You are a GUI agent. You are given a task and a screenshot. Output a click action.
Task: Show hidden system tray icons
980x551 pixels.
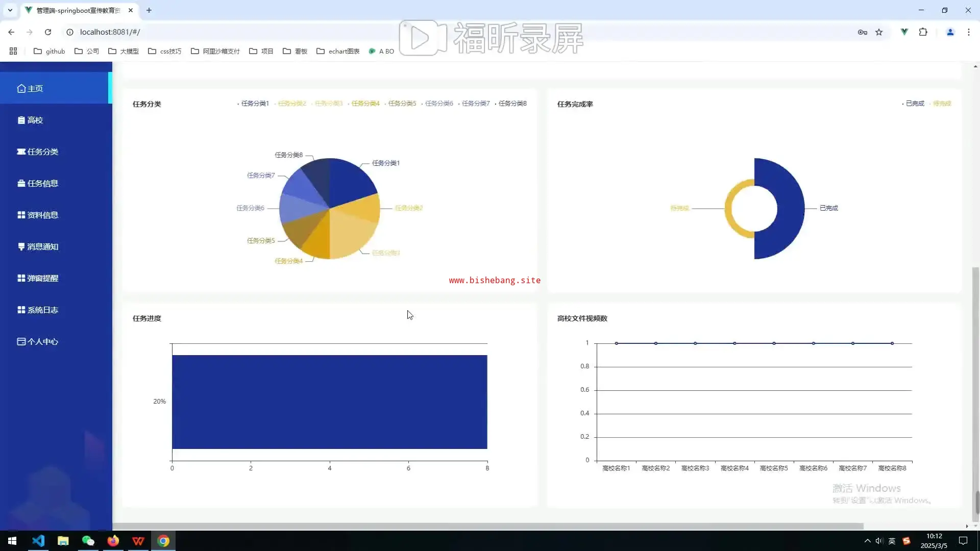[x=867, y=541]
